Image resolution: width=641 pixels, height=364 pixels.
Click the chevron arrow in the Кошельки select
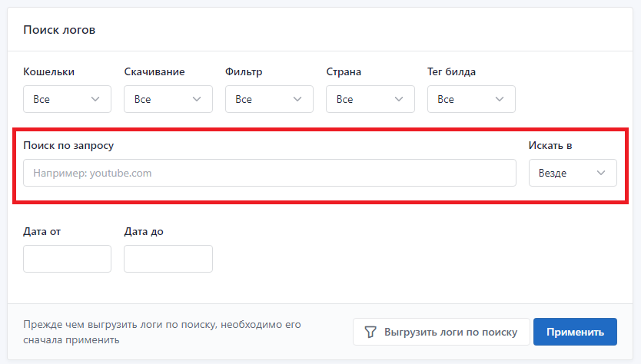coord(95,99)
